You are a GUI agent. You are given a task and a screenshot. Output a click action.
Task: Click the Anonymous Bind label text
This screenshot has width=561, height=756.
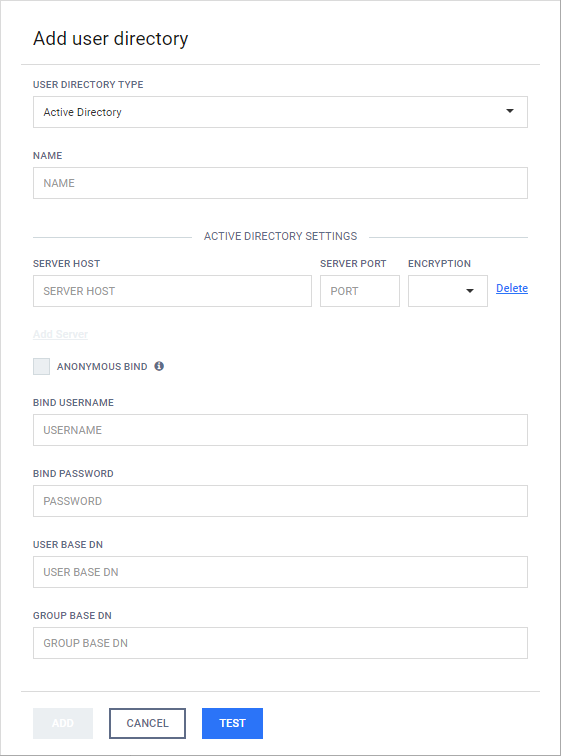(x=102, y=366)
